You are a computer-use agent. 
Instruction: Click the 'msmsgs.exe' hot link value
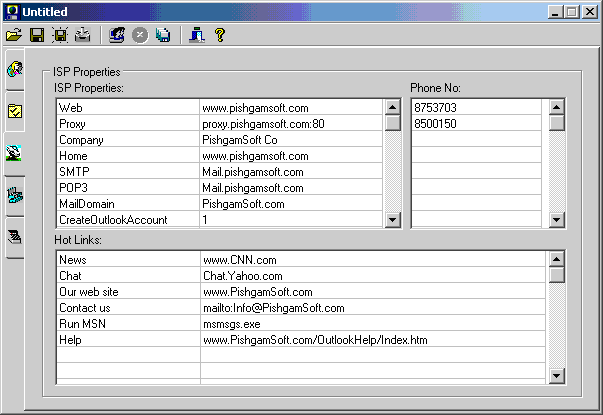tap(373, 324)
